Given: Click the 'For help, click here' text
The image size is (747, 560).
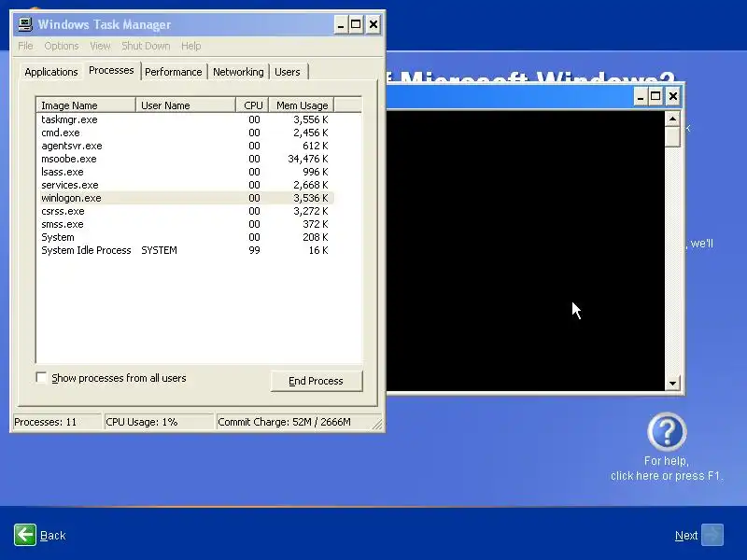Looking at the screenshot, I should [667, 469].
